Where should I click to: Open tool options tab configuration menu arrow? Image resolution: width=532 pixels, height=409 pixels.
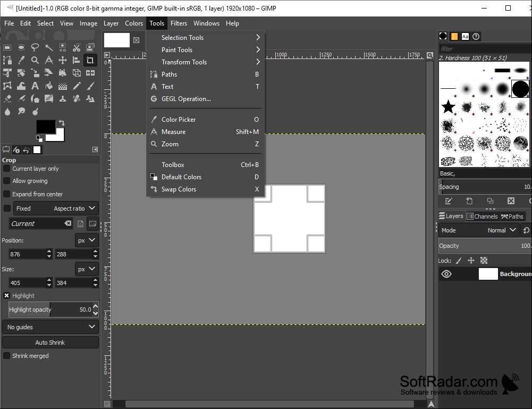(95, 149)
